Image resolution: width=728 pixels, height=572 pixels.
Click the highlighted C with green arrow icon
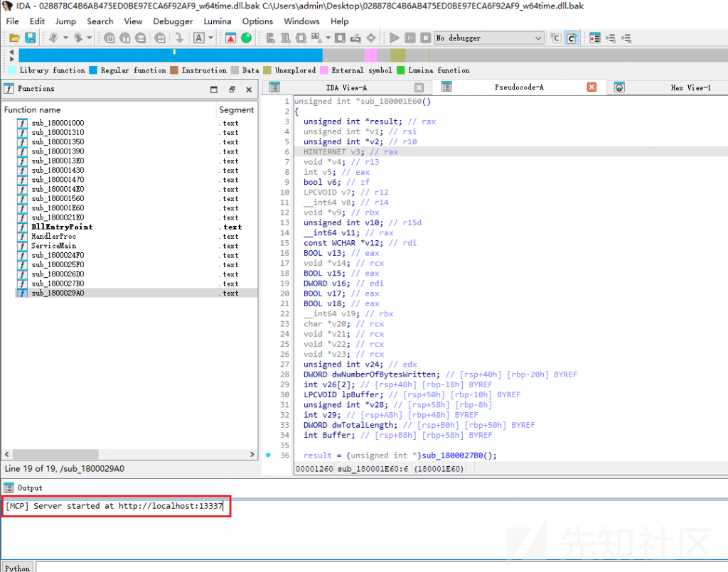(x=572, y=38)
